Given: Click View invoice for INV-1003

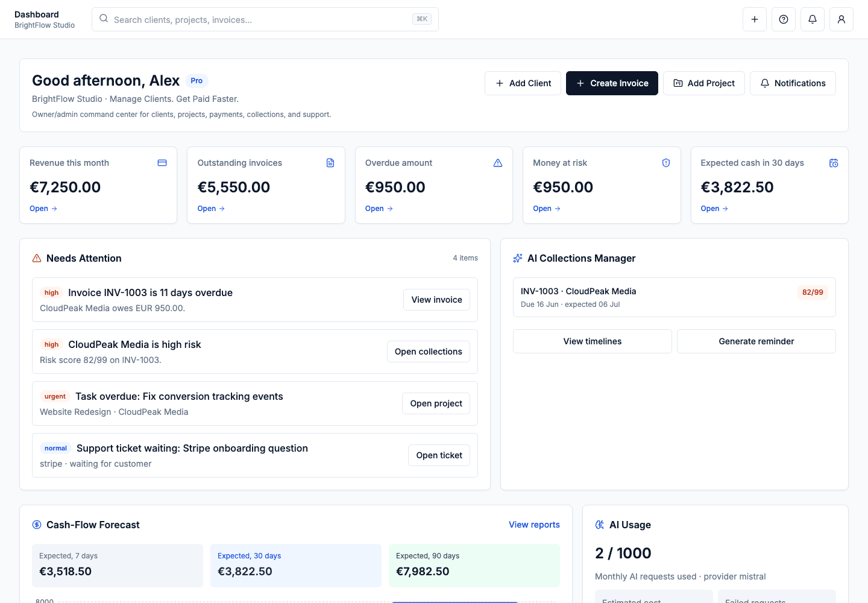Looking at the screenshot, I should coord(436,300).
